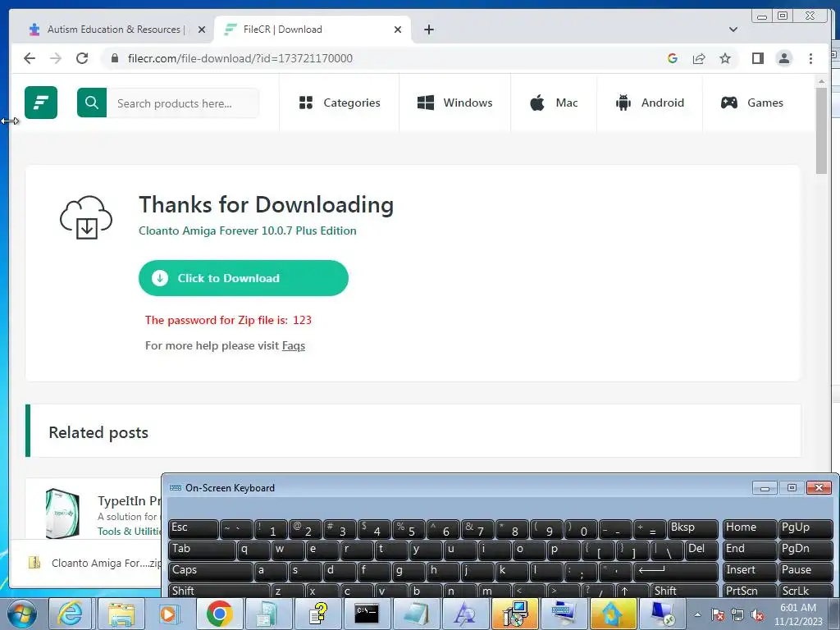Bookmark this page with star icon
840x630 pixels.
click(725, 58)
